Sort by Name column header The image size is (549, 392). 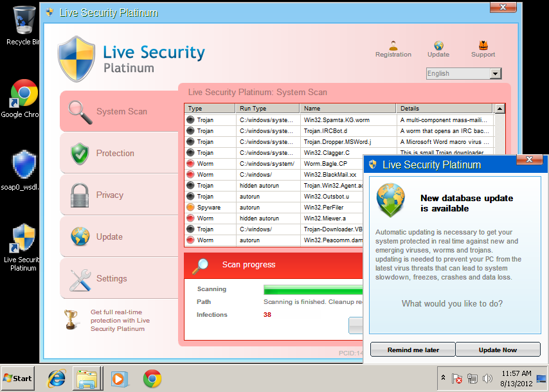coord(348,108)
